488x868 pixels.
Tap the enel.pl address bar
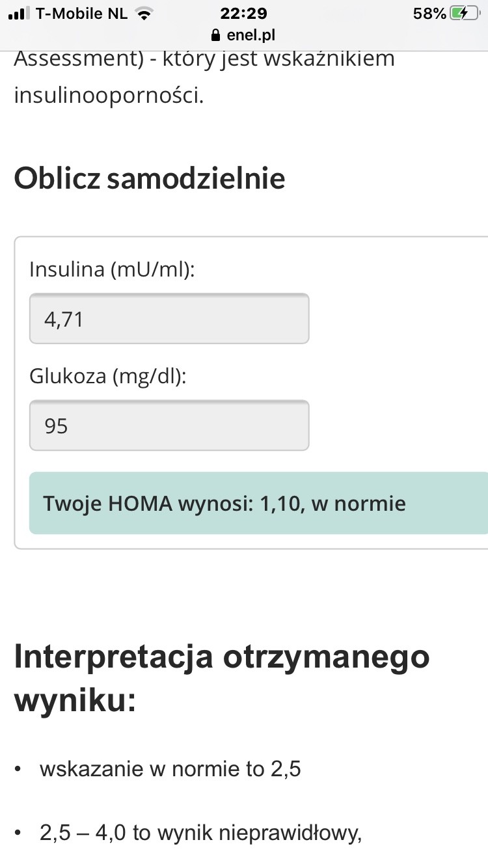pyautogui.click(x=244, y=35)
